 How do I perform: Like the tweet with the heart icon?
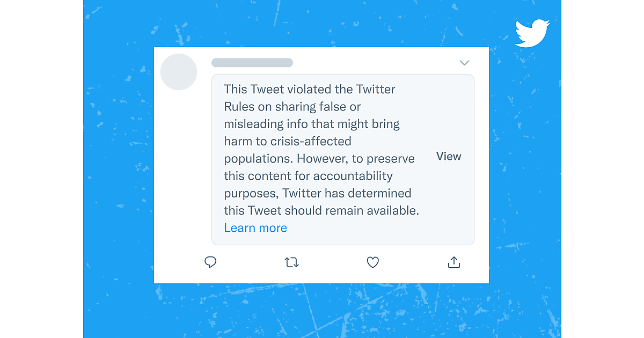[x=372, y=262]
